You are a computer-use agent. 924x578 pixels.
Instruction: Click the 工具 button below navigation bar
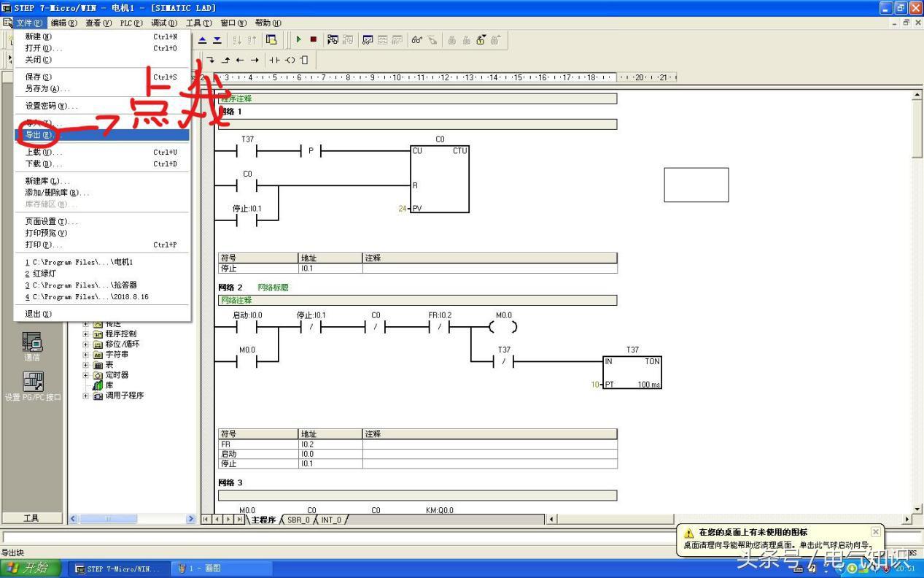(32, 517)
